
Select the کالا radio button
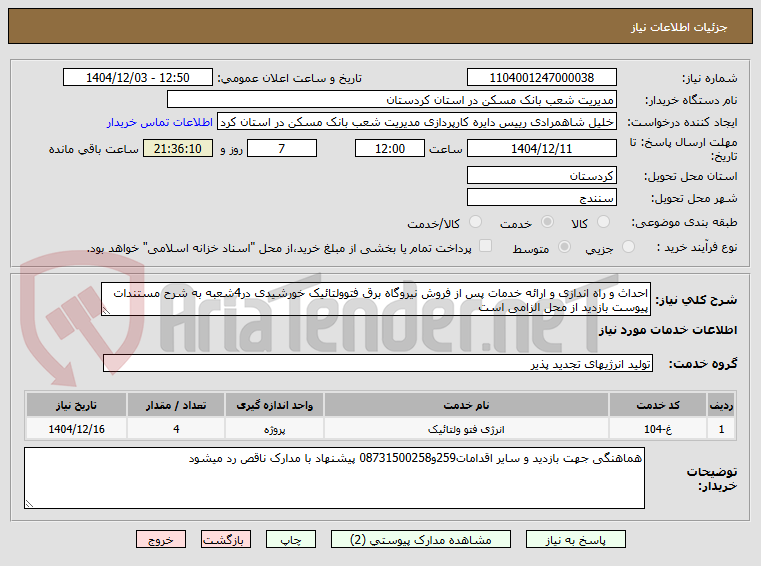pyautogui.click(x=603, y=222)
